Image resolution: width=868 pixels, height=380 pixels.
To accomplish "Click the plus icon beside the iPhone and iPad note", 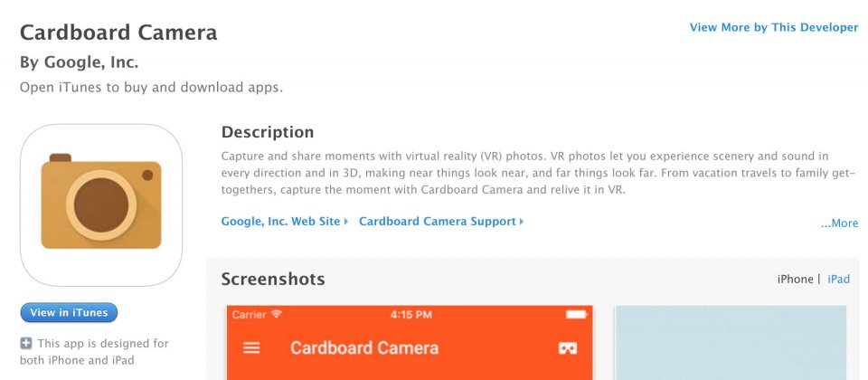I will coord(26,344).
